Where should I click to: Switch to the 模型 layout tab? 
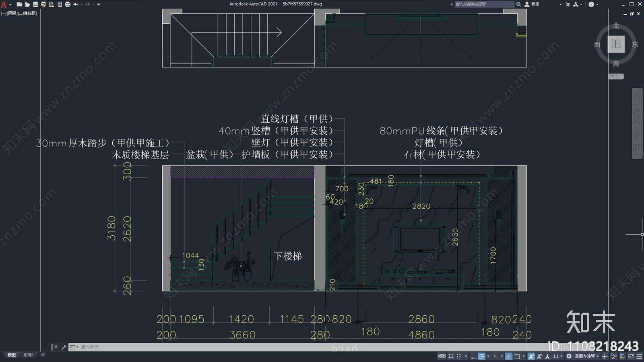[12, 355]
